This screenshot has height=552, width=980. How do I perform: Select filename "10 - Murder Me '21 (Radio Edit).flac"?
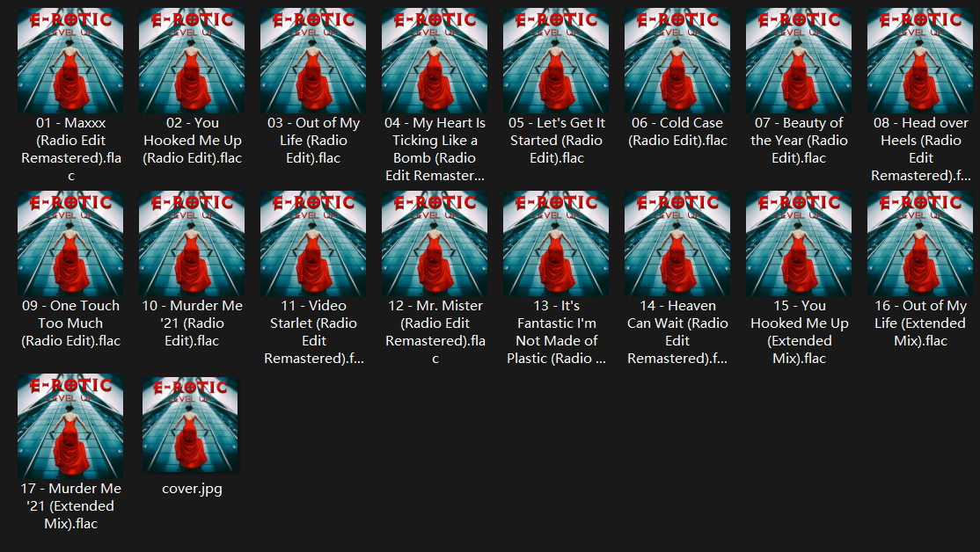point(193,323)
